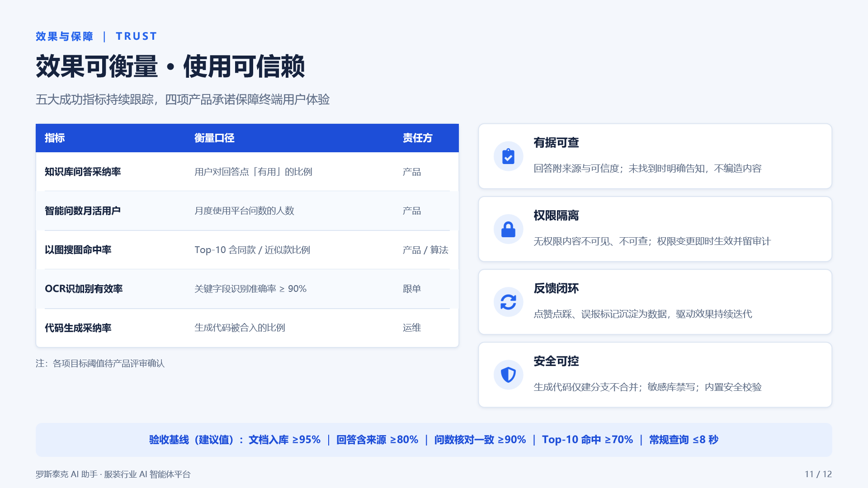Select the 代码生成采纳率 row label
The width and height of the screenshot is (868, 488).
pyautogui.click(x=78, y=328)
